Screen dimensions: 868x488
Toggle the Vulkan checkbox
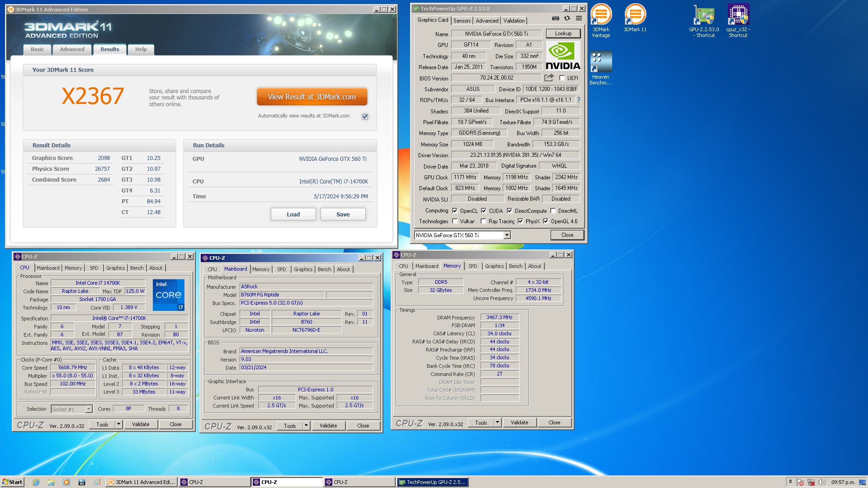click(455, 221)
